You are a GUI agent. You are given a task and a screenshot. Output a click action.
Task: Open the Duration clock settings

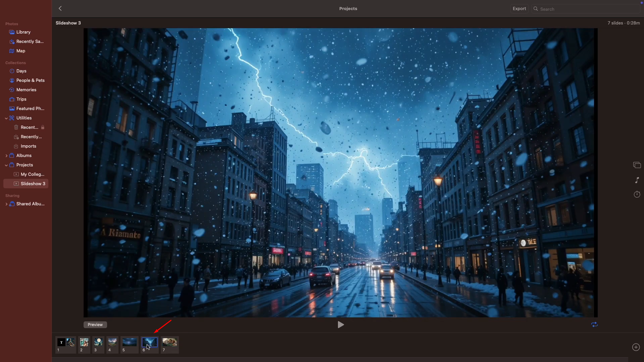637,195
